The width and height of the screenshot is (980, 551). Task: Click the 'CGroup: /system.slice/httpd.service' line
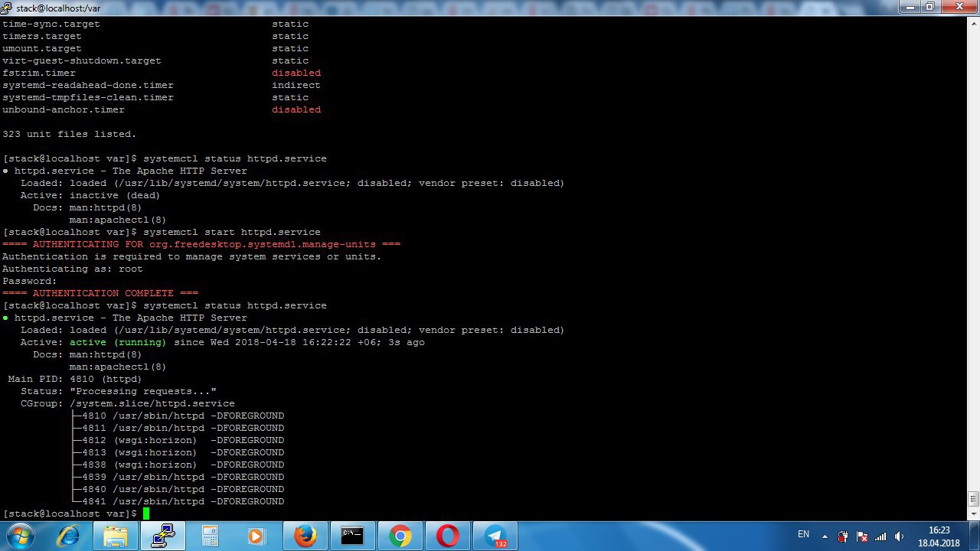click(x=128, y=403)
